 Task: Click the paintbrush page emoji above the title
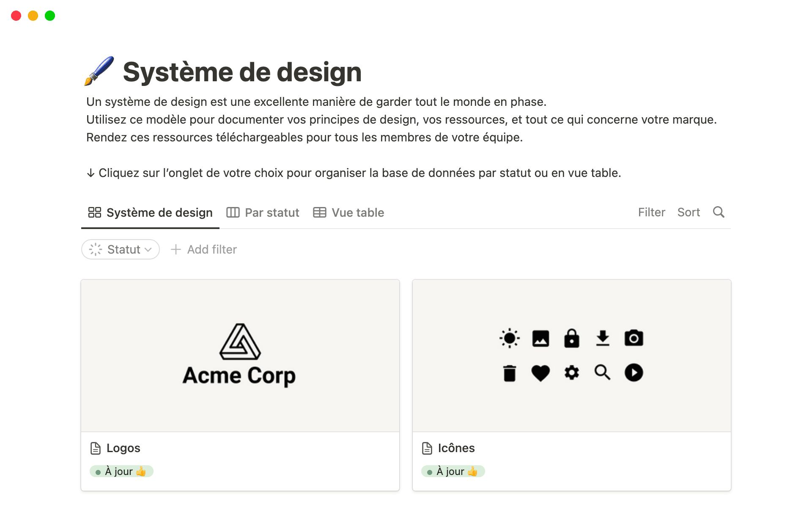99,71
